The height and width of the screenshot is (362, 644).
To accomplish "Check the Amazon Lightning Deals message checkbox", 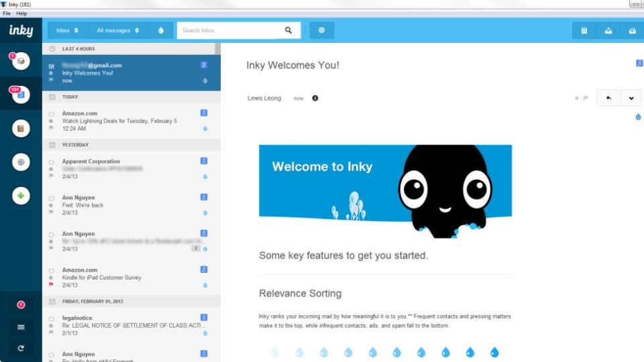I will coord(52,114).
